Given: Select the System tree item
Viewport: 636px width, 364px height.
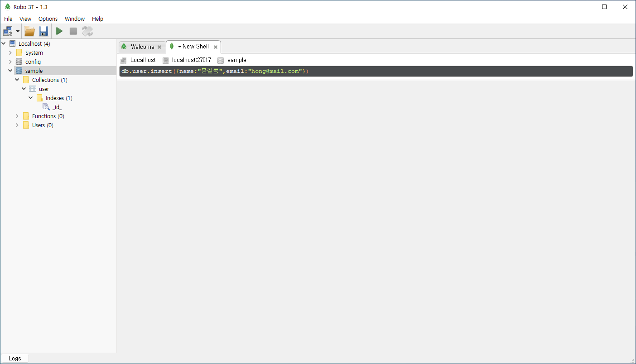Looking at the screenshot, I should (34, 53).
